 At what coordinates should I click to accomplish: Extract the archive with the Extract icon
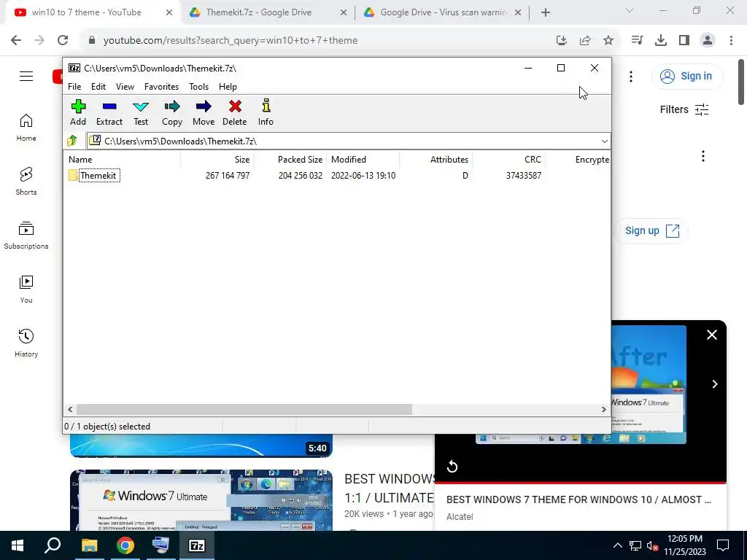pos(109,112)
